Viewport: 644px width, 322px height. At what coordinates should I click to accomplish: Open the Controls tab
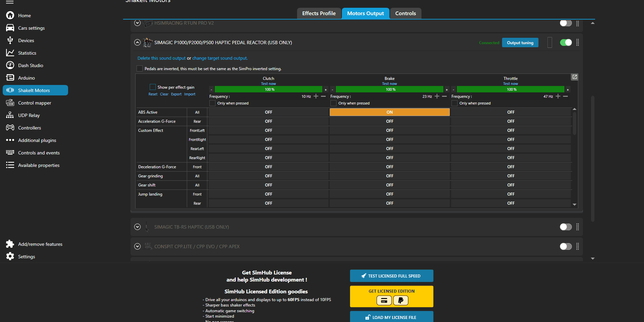405,13
